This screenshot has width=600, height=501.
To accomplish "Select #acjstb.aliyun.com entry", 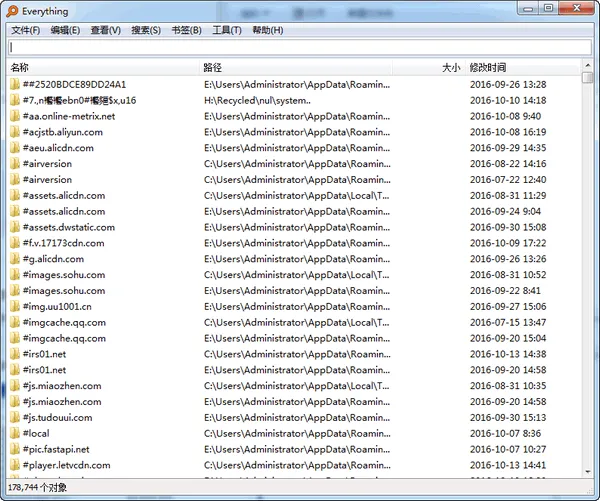I will point(63,132).
